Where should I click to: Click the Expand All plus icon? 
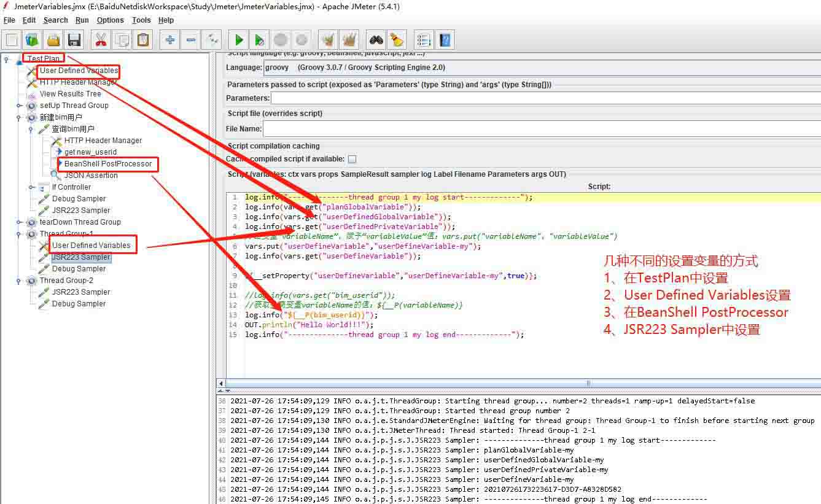[x=170, y=41]
